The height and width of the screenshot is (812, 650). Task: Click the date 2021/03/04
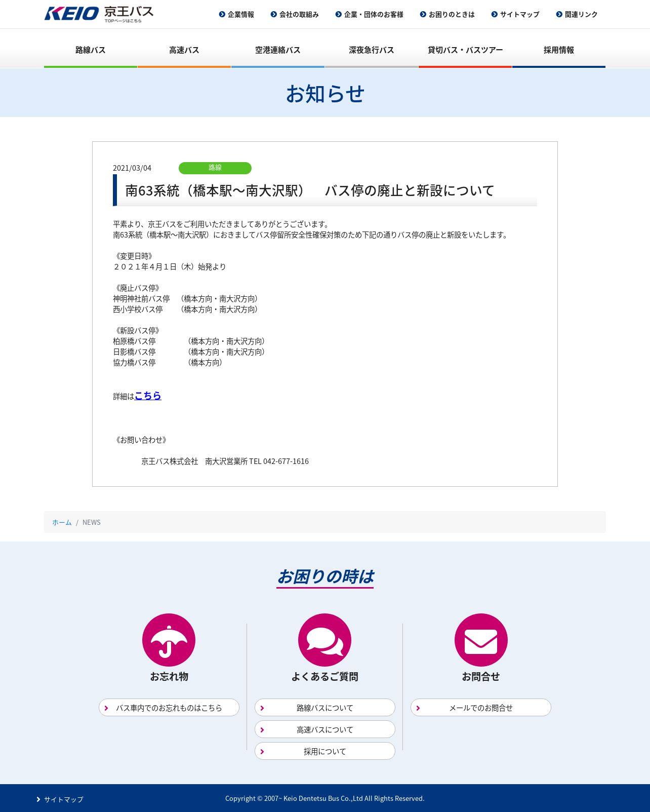click(x=132, y=168)
